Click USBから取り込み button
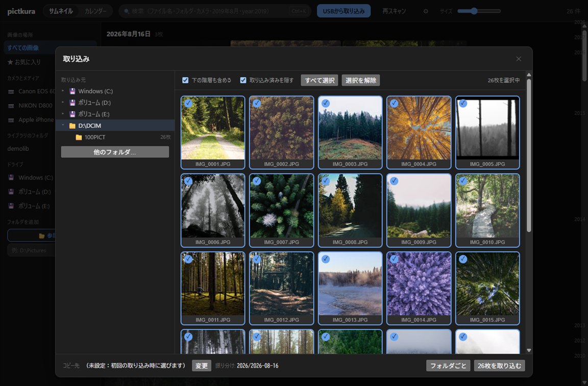The height and width of the screenshot is (386, 588). tap(344, 11)
